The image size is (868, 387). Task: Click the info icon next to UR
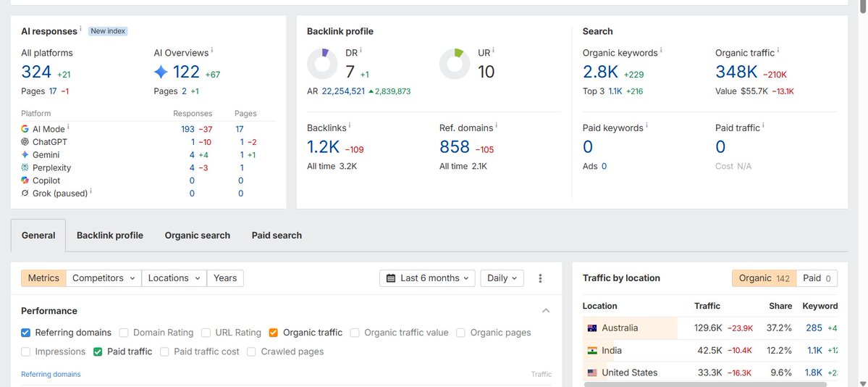pos(493,50)
